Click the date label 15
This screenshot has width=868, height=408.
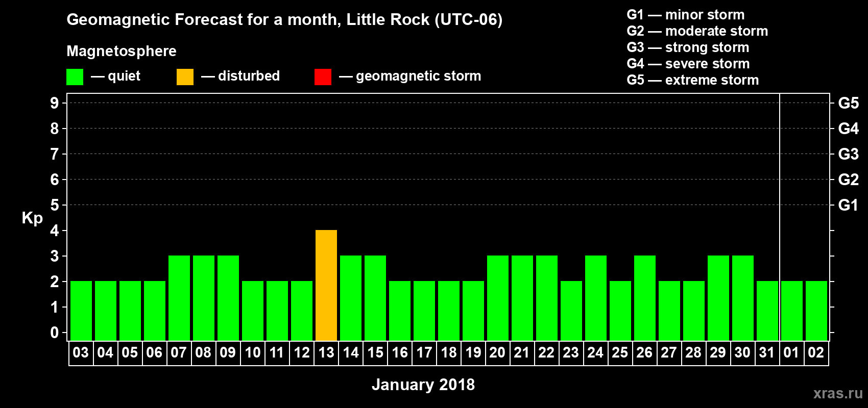[x=375, y=353]
